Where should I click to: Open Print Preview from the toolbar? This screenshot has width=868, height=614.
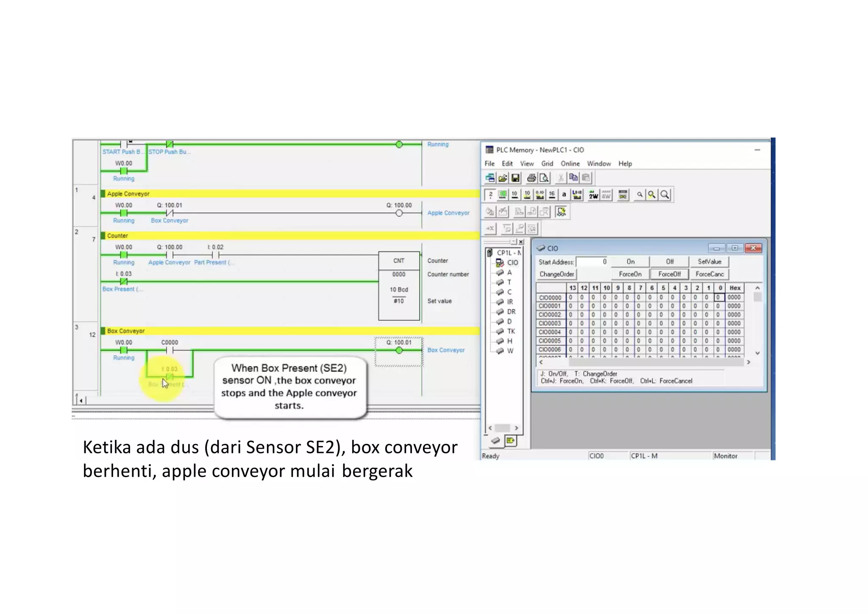click(544, 178)
